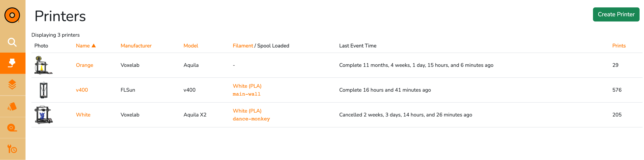Open the stacked layers sidebar icon
This screenshot has width=644, height=160.
pos(12,85)
